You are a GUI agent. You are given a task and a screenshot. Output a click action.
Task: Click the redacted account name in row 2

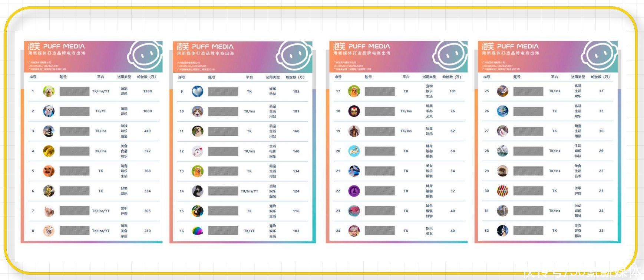[75, 111]
